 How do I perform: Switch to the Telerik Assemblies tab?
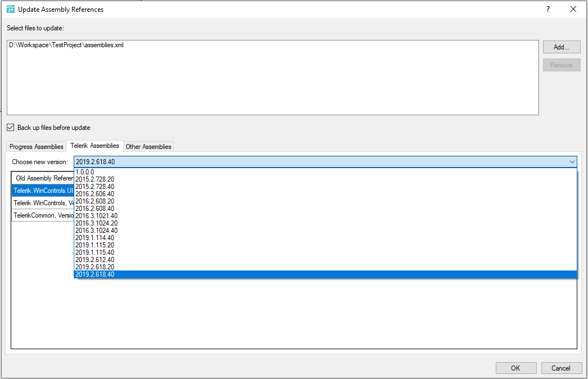click(95, 146)
